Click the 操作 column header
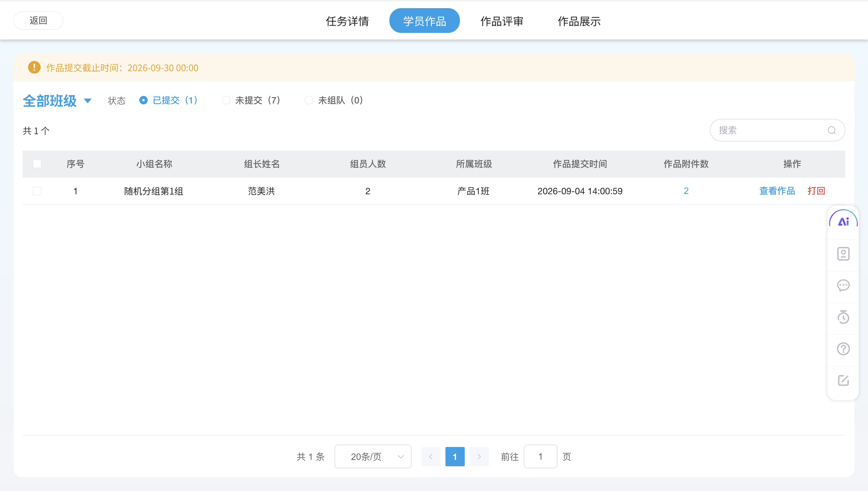The image size is (868, 491). (792, 164)
